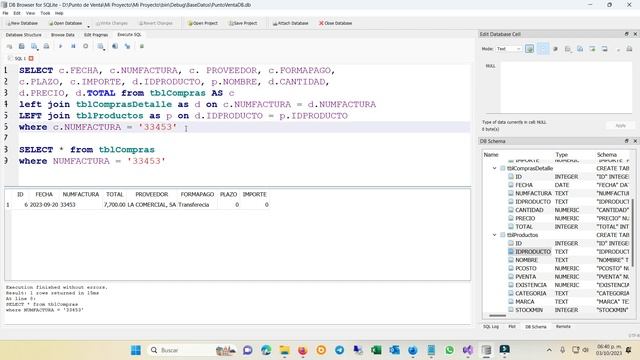Click the DB Schema horizontal scrollbar
The height and width of the screenshot is (360, 640).
497,316
